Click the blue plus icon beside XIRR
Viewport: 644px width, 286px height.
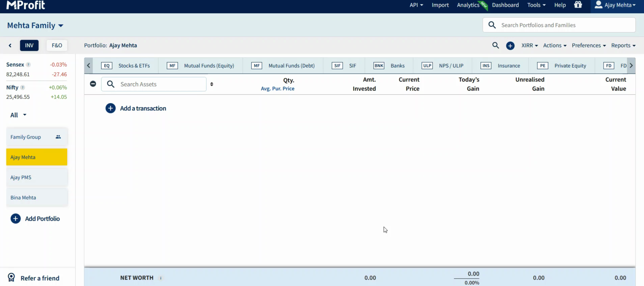point(510,45)
